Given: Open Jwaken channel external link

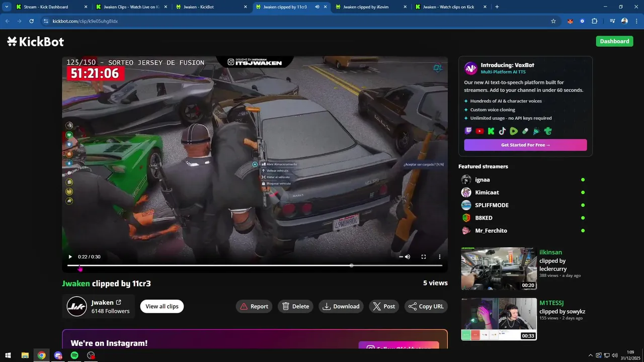Looking at the screenshot, I should [119, 302].
